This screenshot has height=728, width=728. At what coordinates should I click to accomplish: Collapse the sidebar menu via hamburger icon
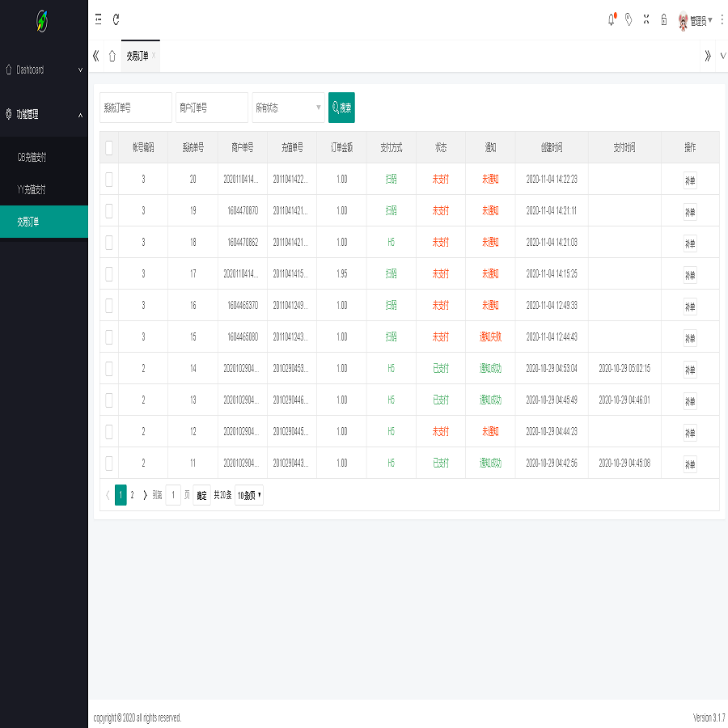[x=98, y=20]
